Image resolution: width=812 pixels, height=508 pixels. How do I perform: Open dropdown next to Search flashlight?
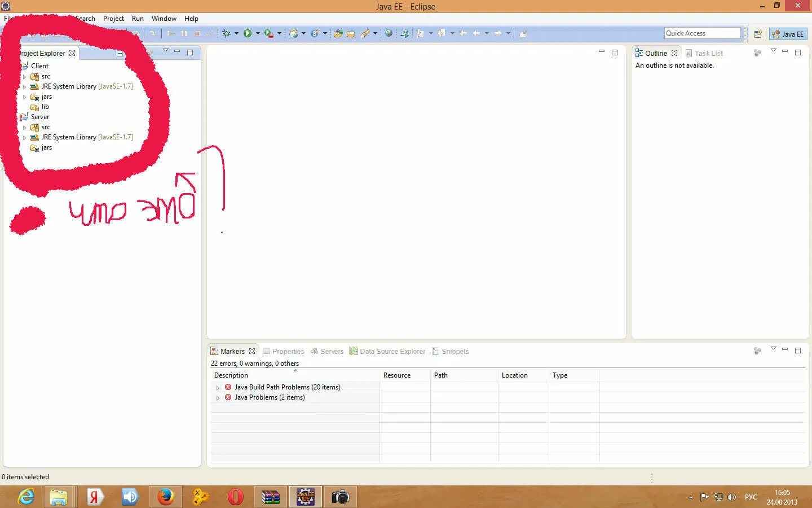point(375,33)
